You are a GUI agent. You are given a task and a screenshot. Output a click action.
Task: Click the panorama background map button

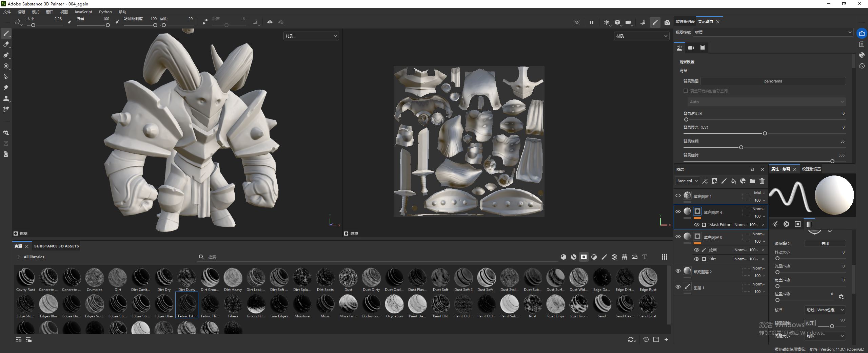773,81
